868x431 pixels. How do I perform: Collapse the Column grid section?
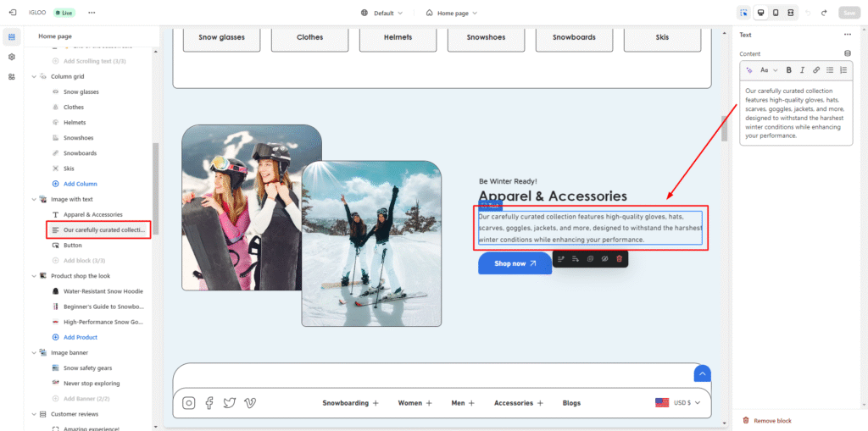[x=34, y=76]
